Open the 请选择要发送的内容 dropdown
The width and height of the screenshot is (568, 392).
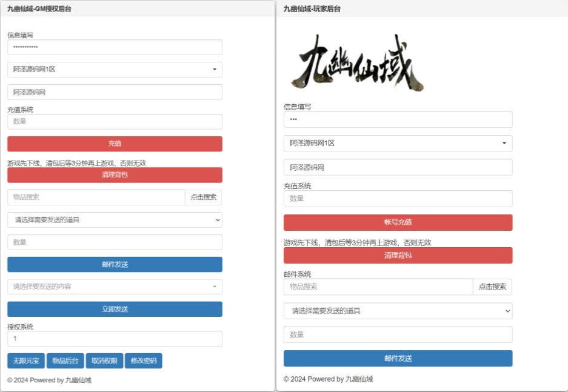(115, 287)
